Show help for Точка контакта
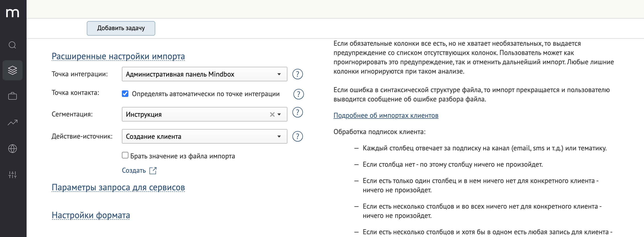Image resolution: width=644 pixels, height=237 pixels. tap(298, 94)
